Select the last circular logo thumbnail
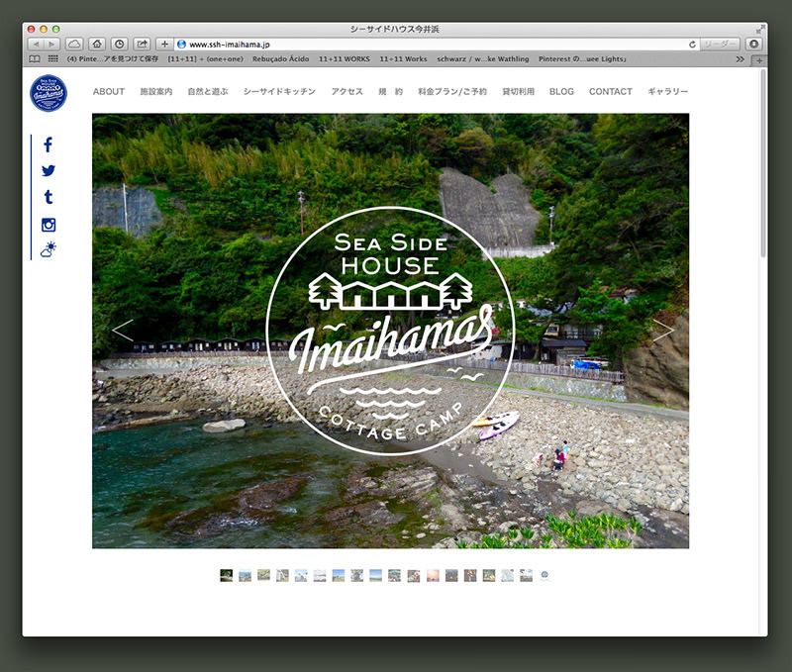 (544, 576)
